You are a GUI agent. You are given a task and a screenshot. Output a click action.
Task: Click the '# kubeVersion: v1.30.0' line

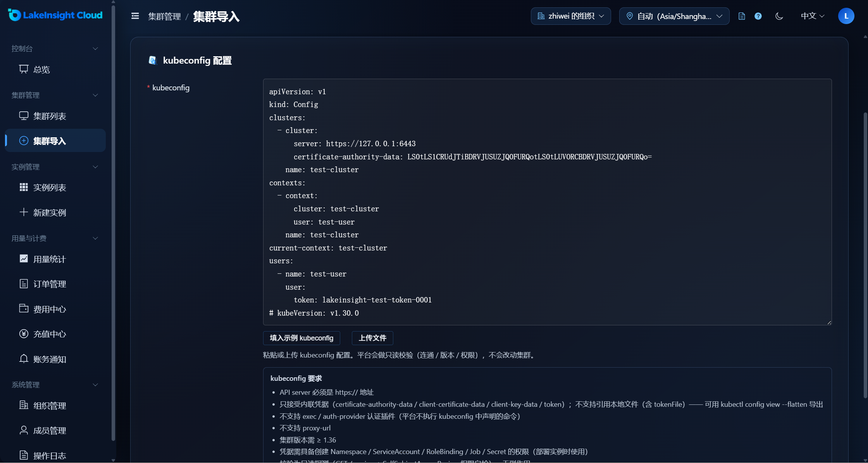coord(314,313)
